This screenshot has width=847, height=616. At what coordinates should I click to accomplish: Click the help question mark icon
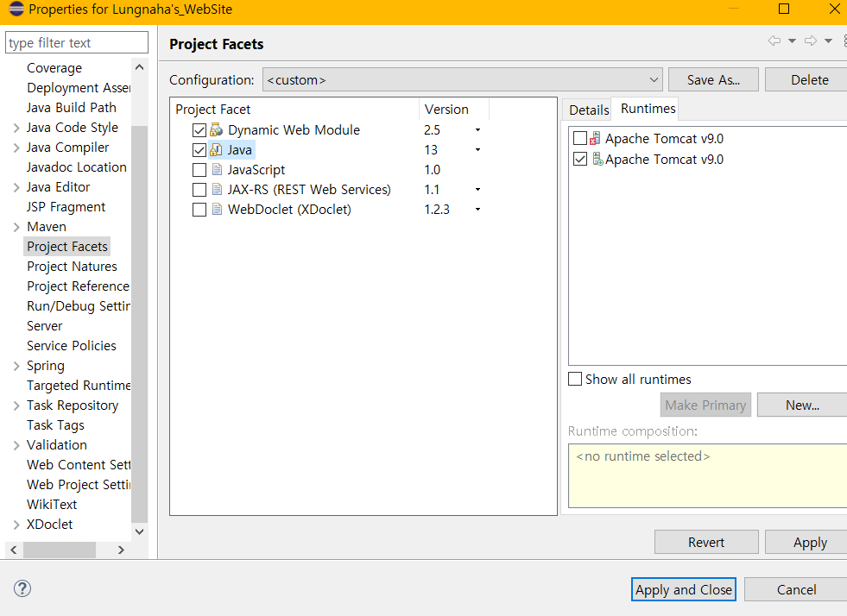click(x=22, y=588)
